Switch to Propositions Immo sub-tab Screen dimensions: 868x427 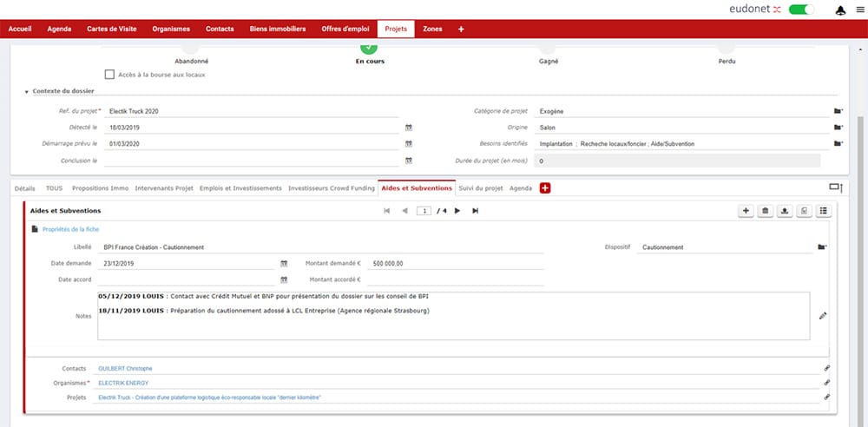pyautogui.click(x=100, y=188)
